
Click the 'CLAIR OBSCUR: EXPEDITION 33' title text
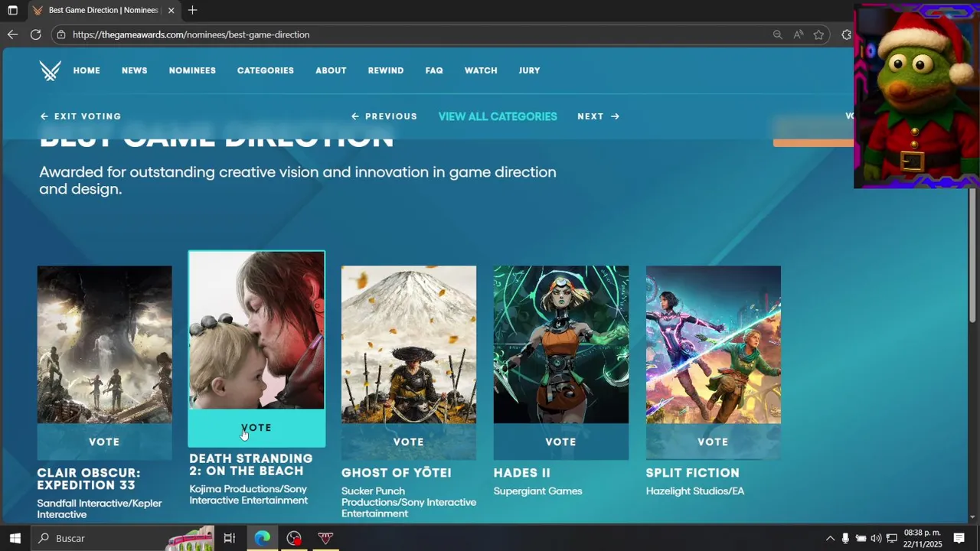[x=89, y=479]
